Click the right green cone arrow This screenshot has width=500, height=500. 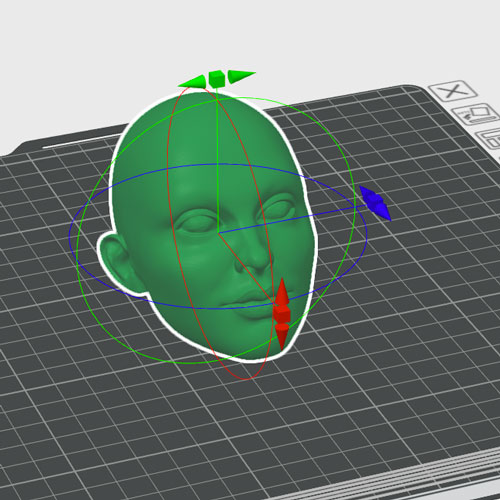point(241,76)
